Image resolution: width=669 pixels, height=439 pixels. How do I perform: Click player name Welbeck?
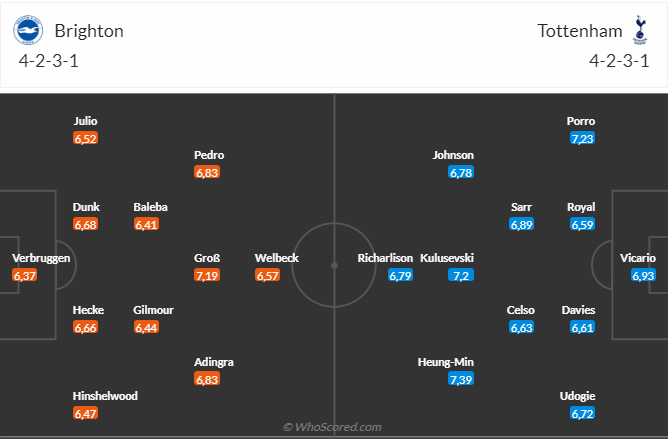click(x=276, y=258)
